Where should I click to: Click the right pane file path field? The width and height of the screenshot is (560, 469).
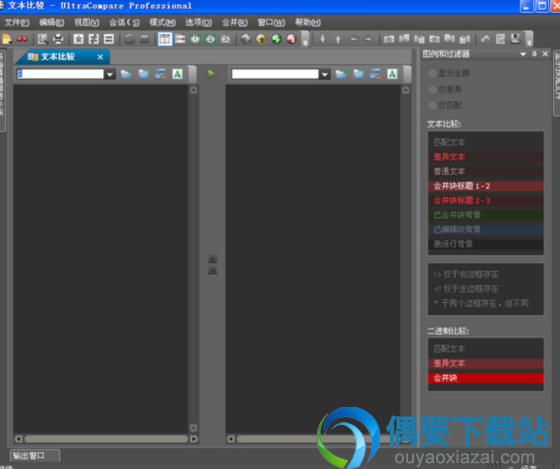(x=275, y=74)
